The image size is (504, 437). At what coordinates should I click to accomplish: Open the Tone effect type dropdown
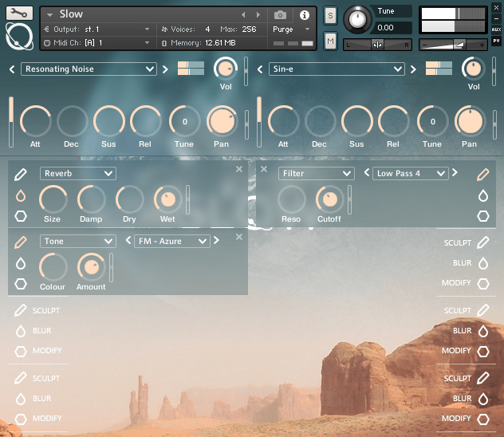(x=78, y=242)
